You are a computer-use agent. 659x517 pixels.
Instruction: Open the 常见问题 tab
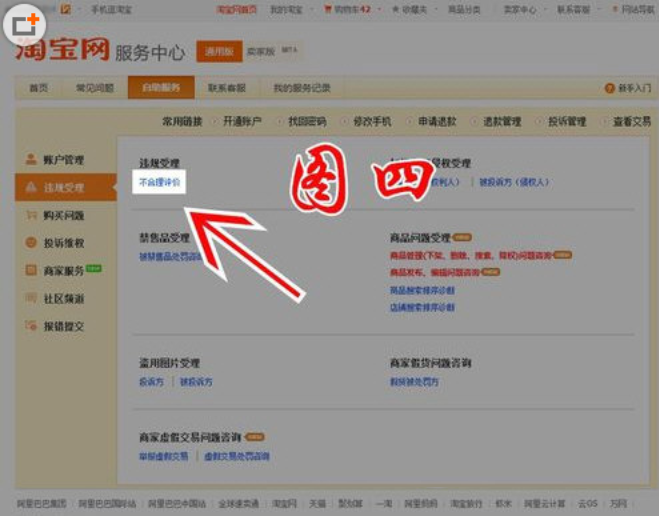click(x=95, y=88)
